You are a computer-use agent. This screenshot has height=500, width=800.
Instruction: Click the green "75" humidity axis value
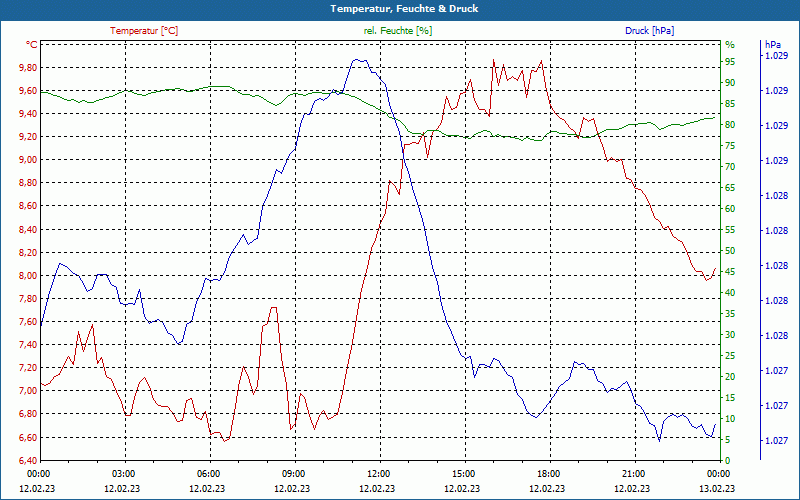tap(730, 146)
